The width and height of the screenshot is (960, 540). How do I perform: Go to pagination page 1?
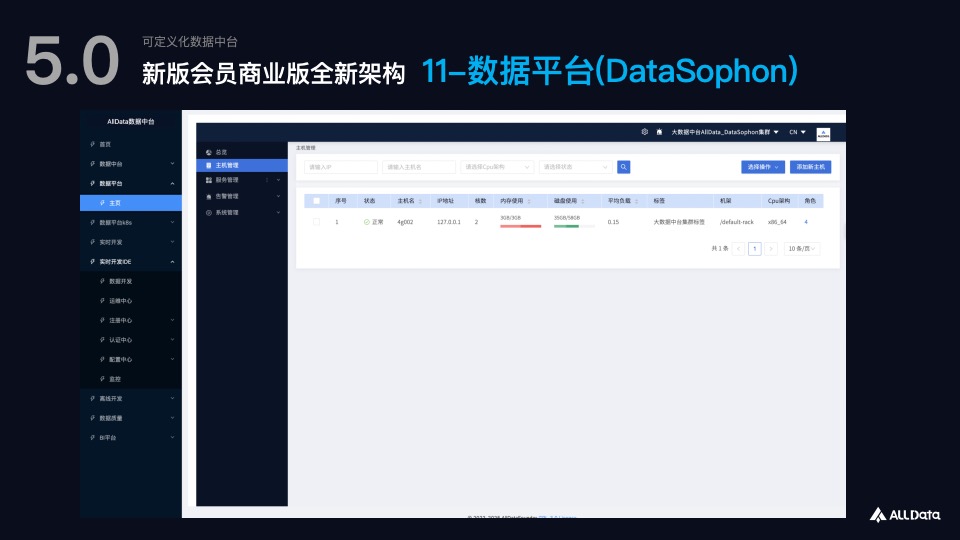pos(754,249)
